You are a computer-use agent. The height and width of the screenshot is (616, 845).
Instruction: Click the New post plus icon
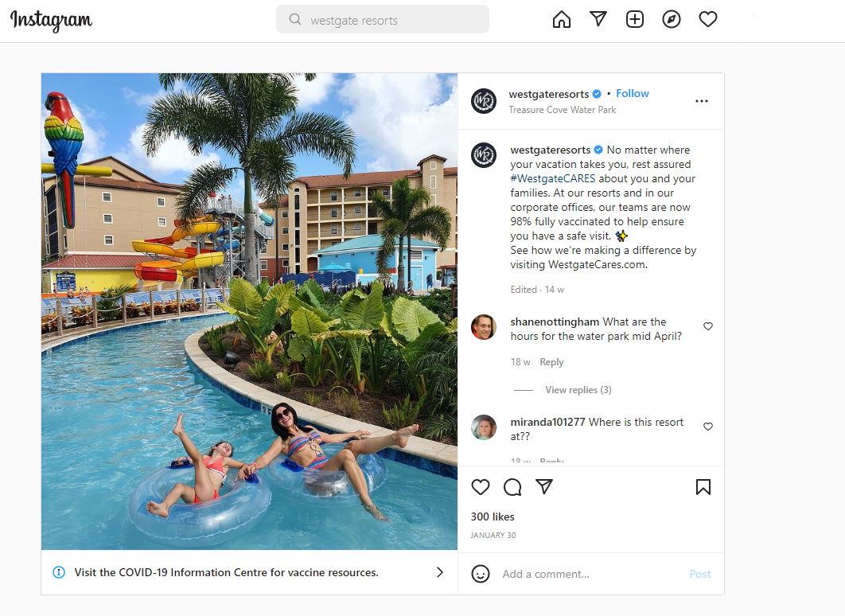coord(635,19)
